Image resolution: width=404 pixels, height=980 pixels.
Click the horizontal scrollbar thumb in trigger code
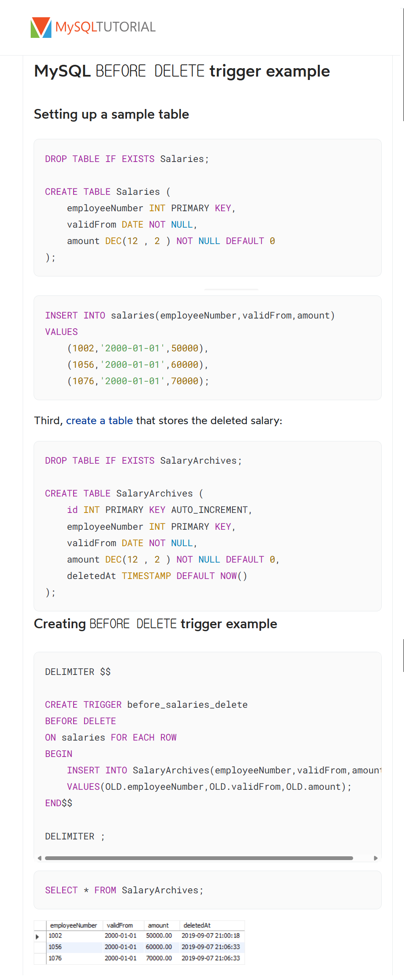point(198,858)
